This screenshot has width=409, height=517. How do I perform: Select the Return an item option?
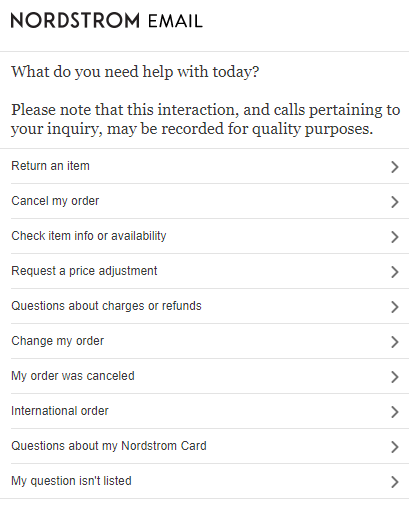coord(210,166)
